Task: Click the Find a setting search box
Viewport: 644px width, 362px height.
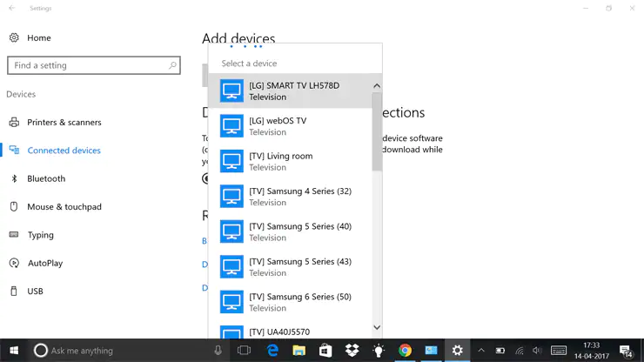Action: point(87,65)
